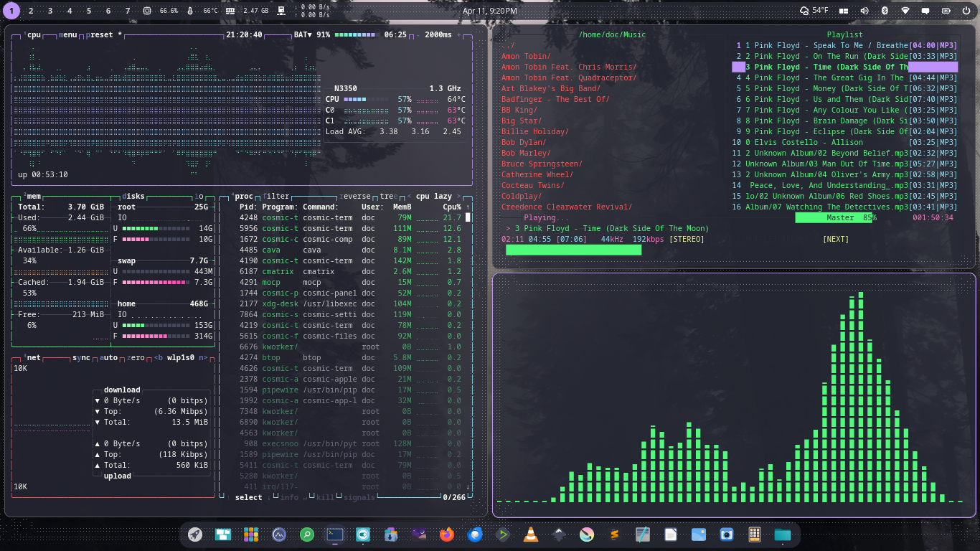Toggle sync in btop net box
The height and width of the screenshot is (551, 980).
[x=81, y=357]
